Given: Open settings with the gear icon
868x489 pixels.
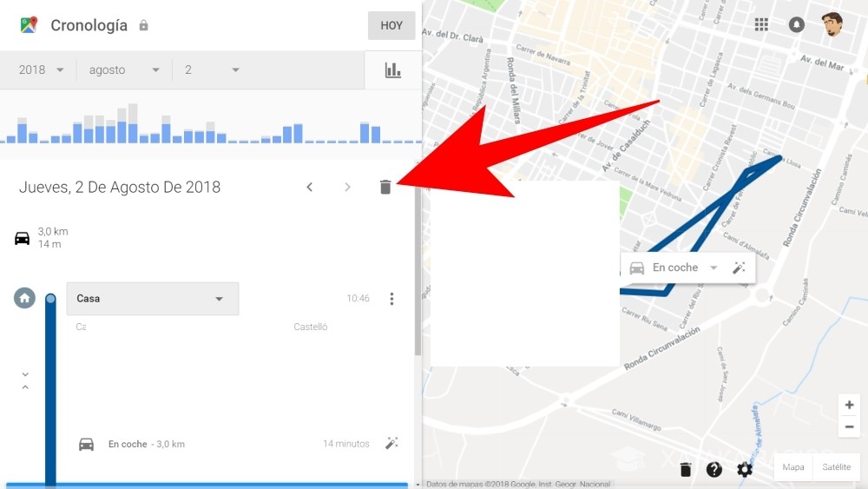Looking at the screenshot, I should click(745, 470).
